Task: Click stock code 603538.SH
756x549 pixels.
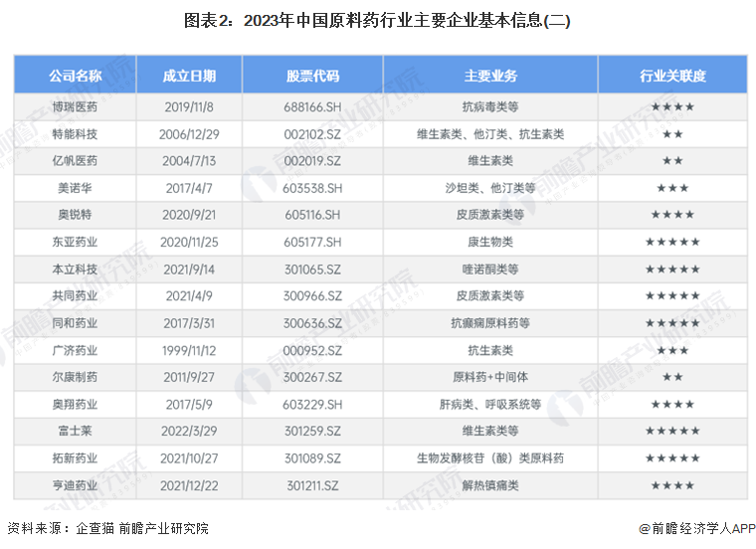Action: click(312, 188)
